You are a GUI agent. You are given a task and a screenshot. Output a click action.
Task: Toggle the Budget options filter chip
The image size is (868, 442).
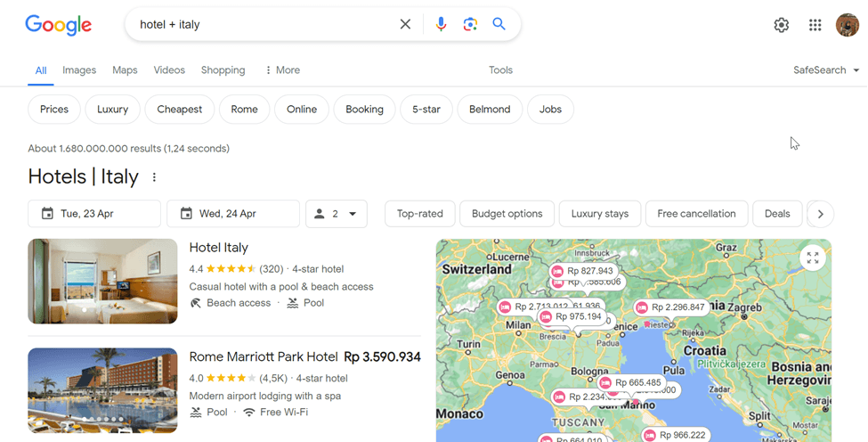pyautogui.click(x=507, y=214)
